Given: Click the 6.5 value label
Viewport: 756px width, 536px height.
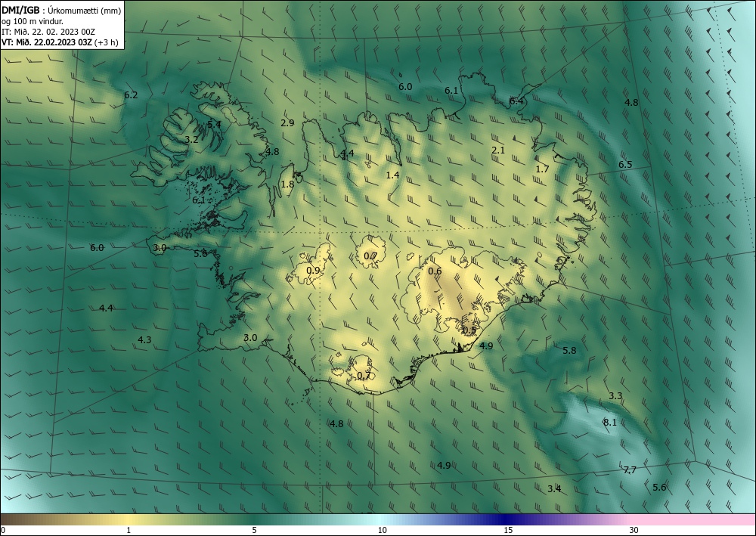Looking at the screenshot, I should tap(625, 164).
